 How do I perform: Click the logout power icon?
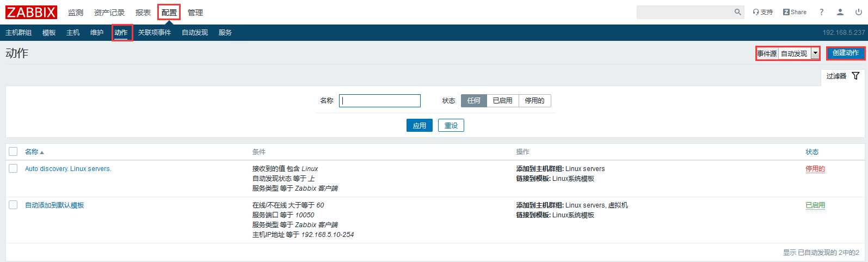pos(859,12)
